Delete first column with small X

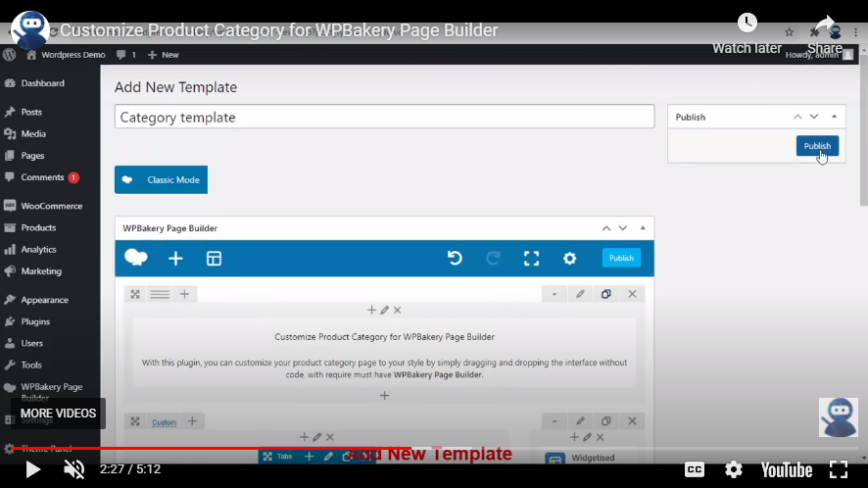[398, 311]
